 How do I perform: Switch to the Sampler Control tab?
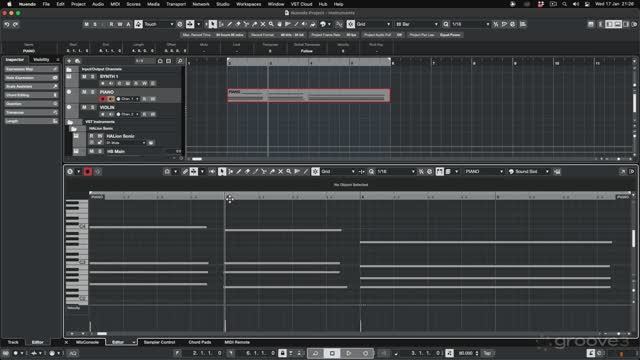point(159,342)
